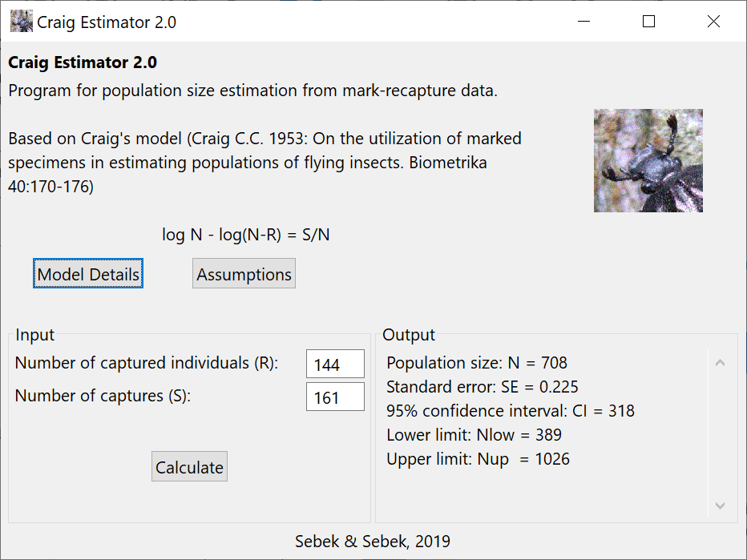Select the Population size N = 708 line
The height and width of the screenshot is (560, 747).
click(477, 363)
